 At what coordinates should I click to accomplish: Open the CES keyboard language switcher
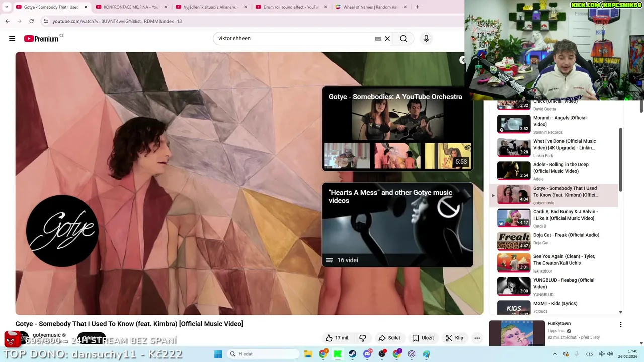pyautogui.click(x=589, y=354)
